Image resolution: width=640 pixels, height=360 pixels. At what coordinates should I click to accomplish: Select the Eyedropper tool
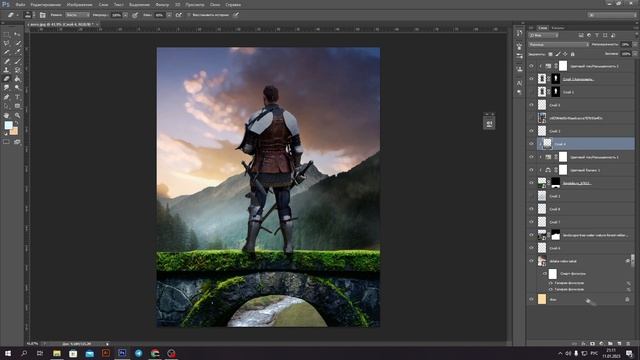coord(17,52)
